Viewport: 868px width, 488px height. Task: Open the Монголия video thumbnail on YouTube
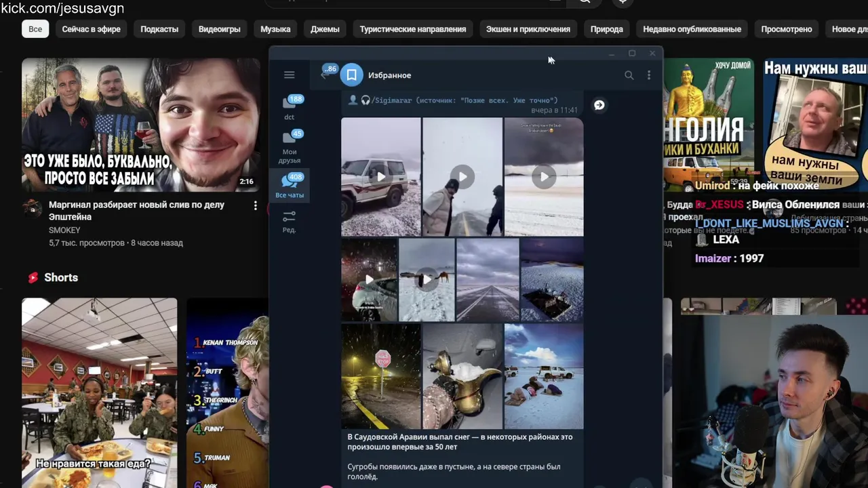point(709,125)
